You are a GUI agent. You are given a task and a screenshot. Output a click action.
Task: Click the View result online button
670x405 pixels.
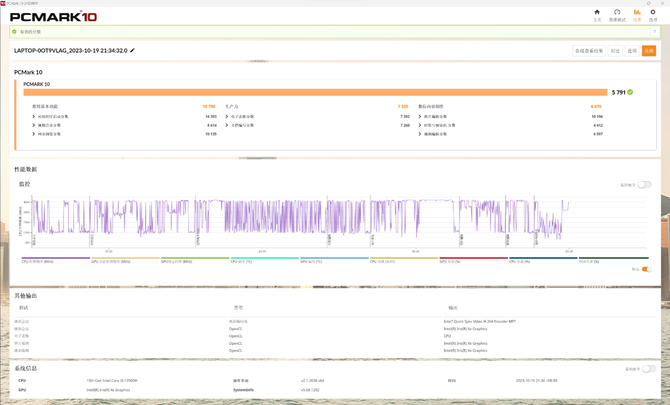(x=589, y=51)
